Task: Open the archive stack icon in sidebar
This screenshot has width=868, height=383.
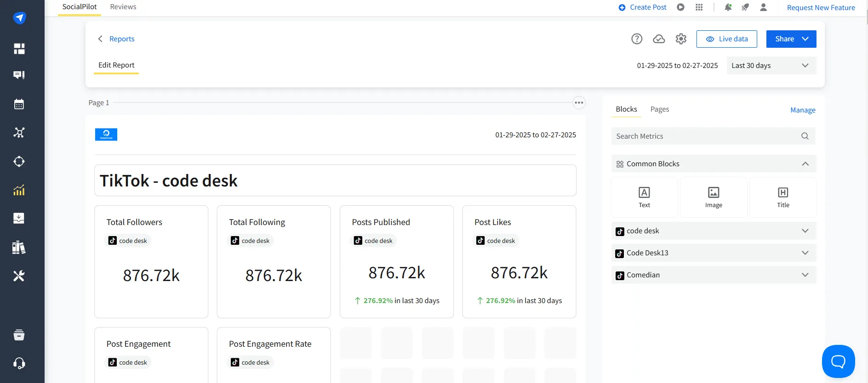Action: click(19, 335)
